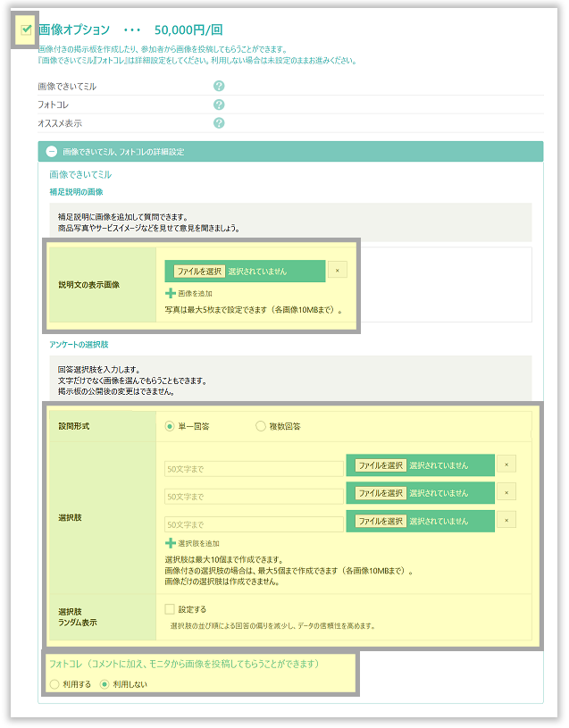Choose 利用する for フォトコレ
Screen dimensions: 569x728
[54, 684]
